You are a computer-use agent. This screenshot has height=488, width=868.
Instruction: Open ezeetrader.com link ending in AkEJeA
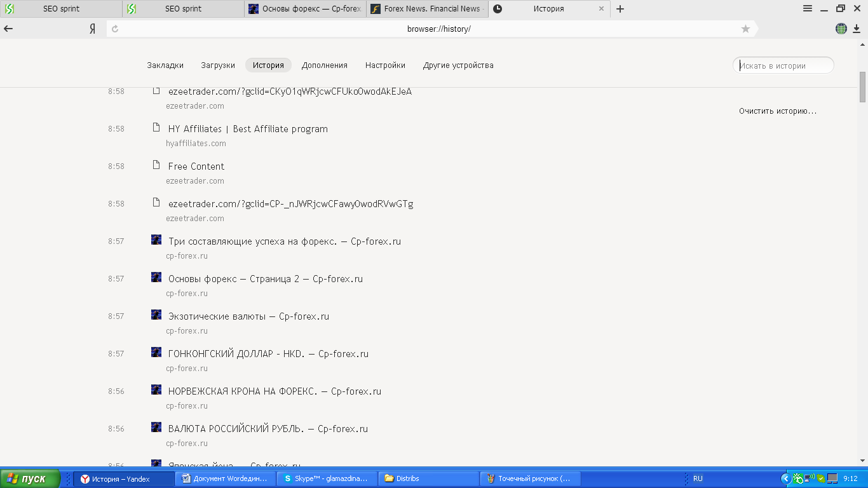coord(290,91)
